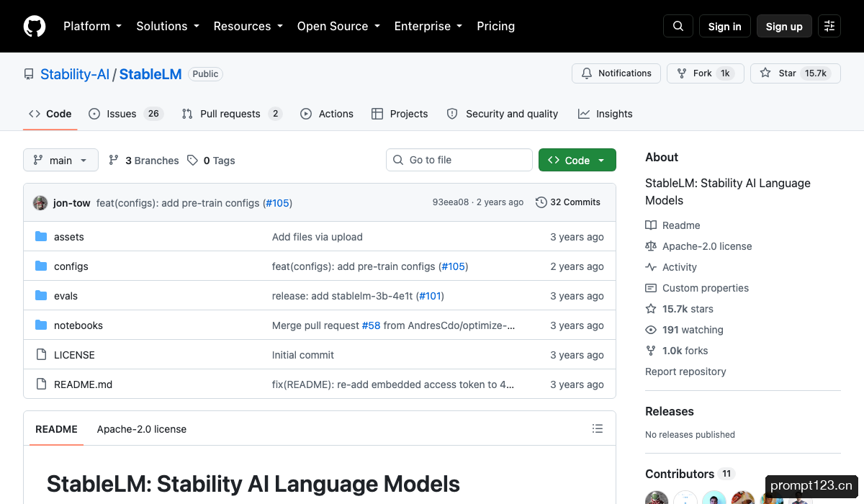
Task: Open the green Code dropdown button
Action: coord(577,161)
